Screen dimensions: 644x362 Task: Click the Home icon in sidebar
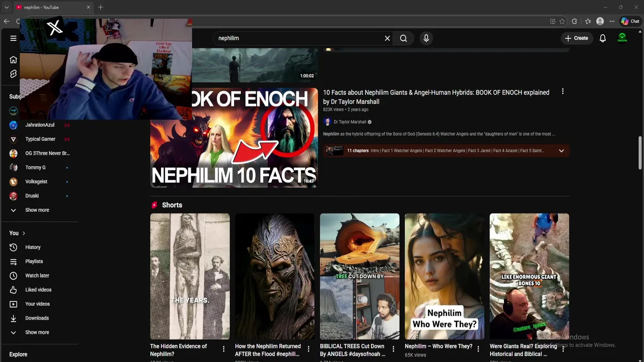point(13,60)
